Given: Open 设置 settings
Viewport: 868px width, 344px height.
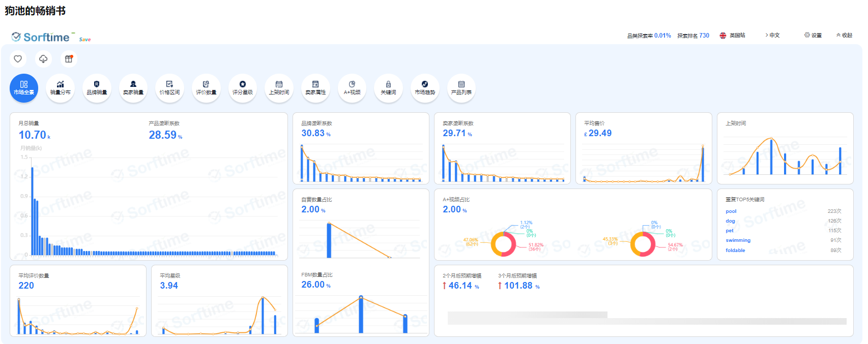Looking at the screenshot, I should (x=813, y=36).
